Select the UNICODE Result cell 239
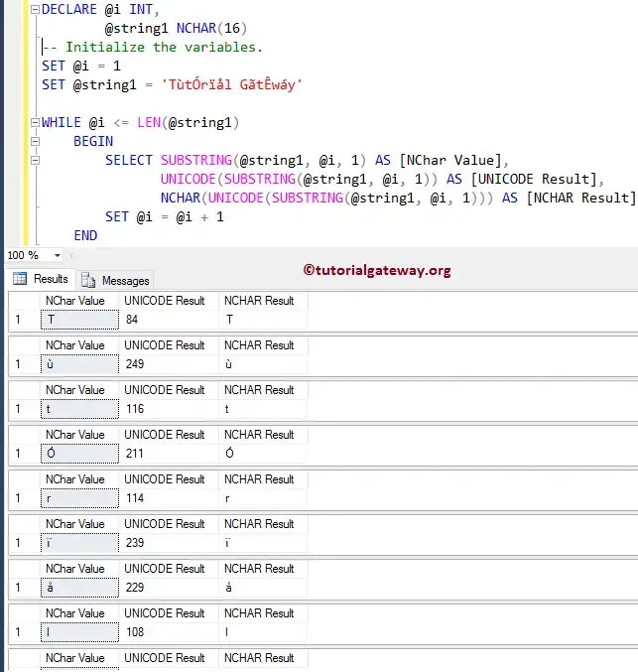This screenshot has height=672, width=638. 169,543
